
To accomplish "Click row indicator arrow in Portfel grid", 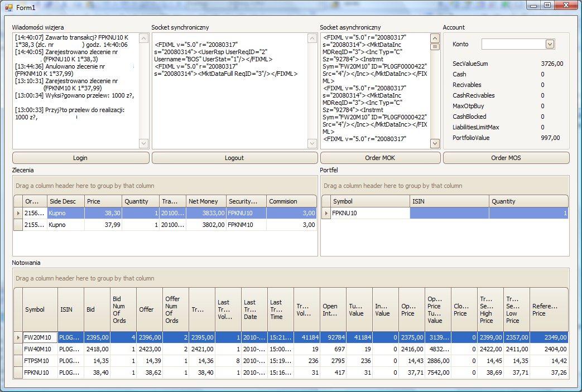I will tap(326, 213).
